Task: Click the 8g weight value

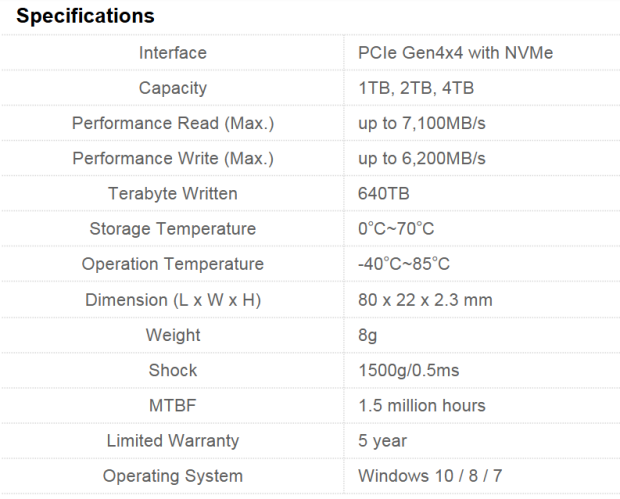Action: pyautogui.click(x=368, y=335)
